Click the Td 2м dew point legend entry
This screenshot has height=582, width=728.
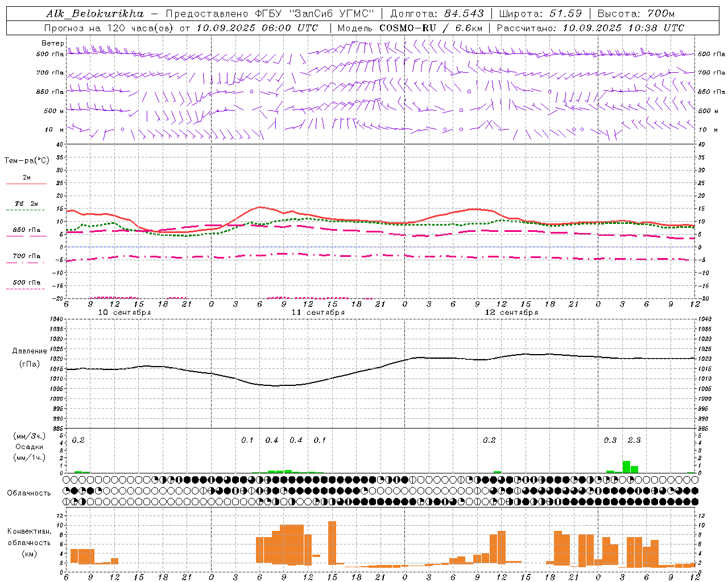click(26, 203)
